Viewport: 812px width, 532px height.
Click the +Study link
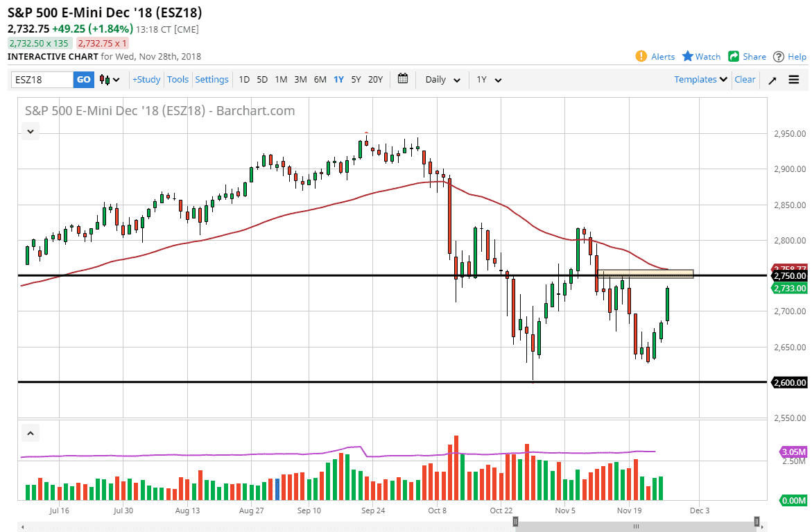tap(146, 79)
